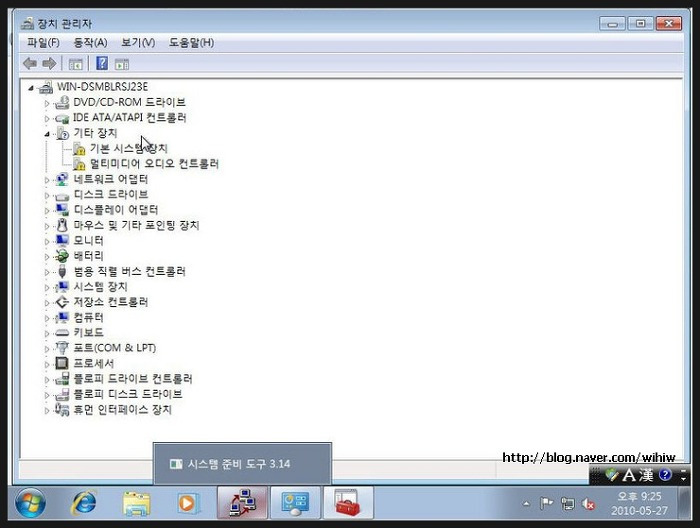Expand the 시스템 장치 node
Image resolution: width=700 pixels, height=528 pixels.
47,288
